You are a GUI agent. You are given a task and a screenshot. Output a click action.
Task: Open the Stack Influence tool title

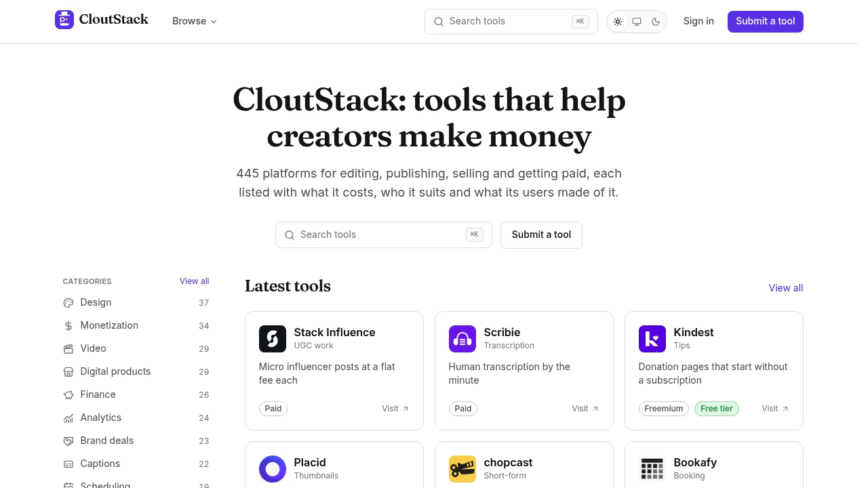coord(334,332)
